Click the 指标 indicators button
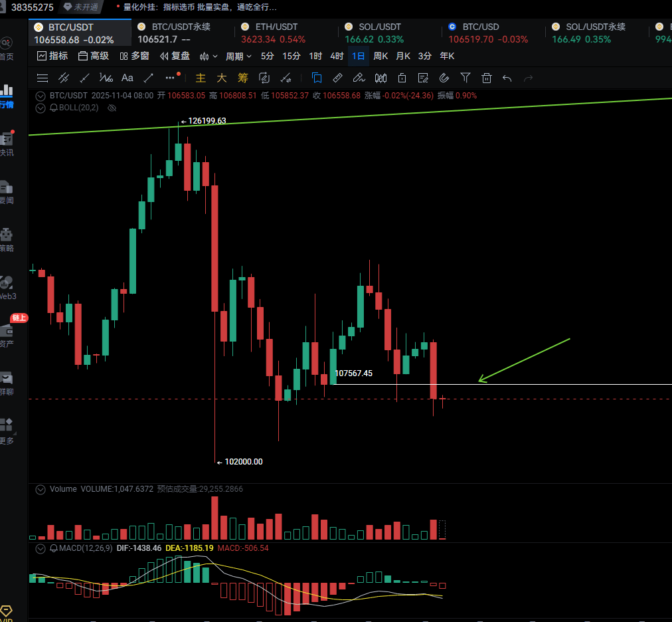Image resolution: width=672 pixels, height=622 pixels. point(52,56)
